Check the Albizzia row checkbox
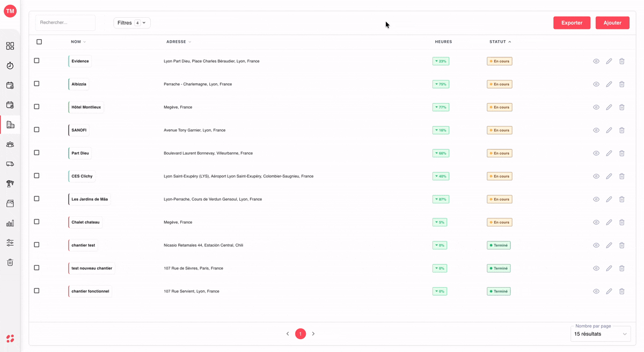The width and height of the screenshot is (644, 352). pos(36,84)
